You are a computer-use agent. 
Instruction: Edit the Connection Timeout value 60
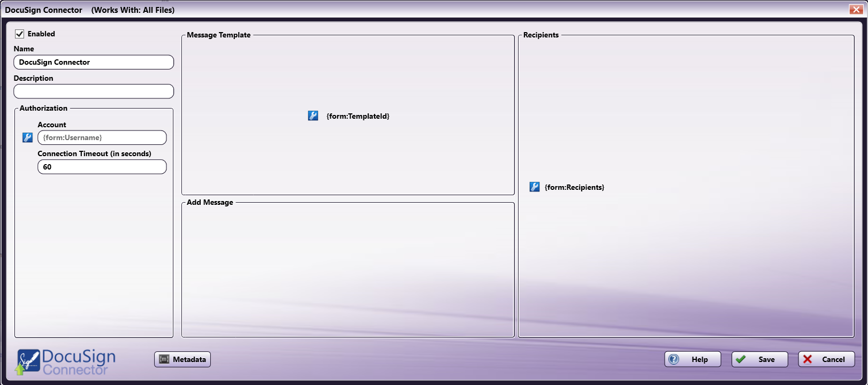pyautogui.click(x=102, y=167)
